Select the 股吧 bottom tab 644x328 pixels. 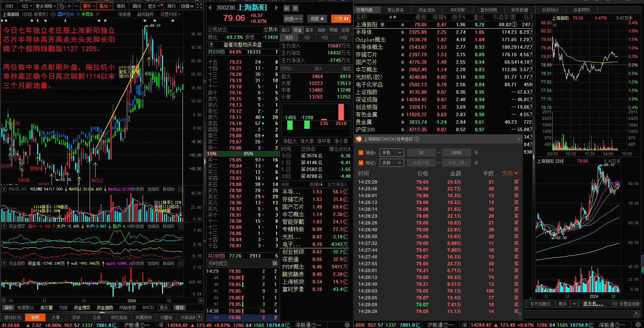pyautogui.click(x=35, y=317)
